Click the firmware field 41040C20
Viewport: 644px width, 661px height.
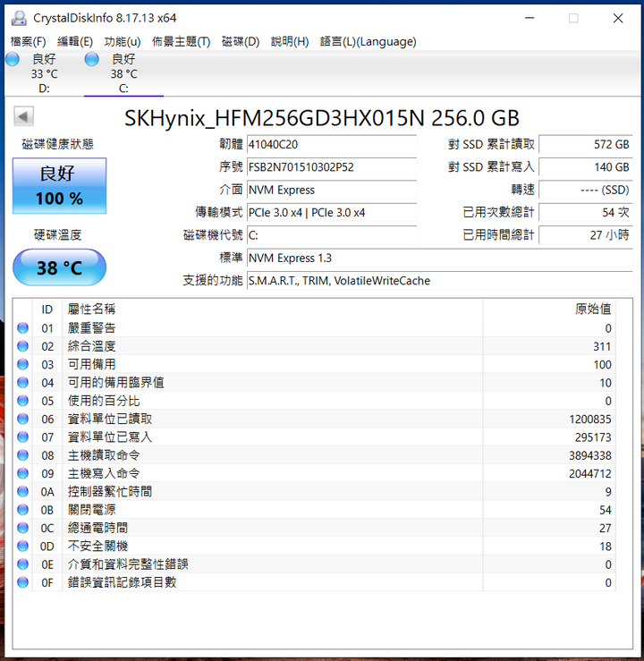(332, 144)
